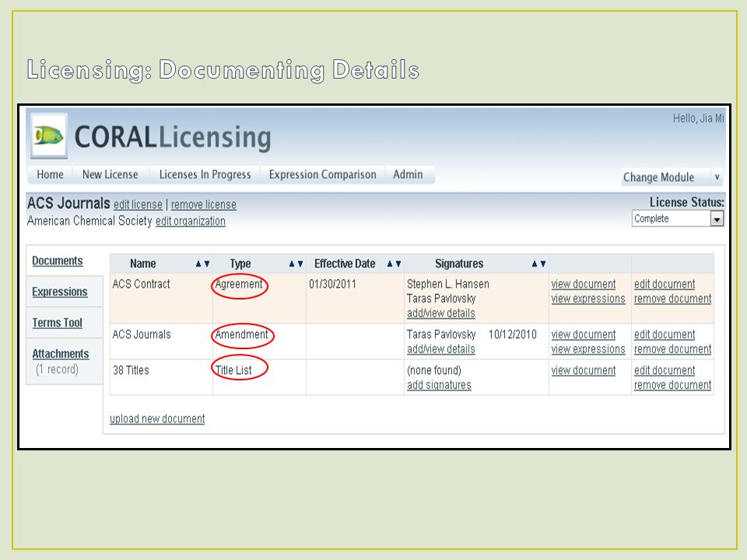
Task: Click upload new document link
Action: (157, 419)
